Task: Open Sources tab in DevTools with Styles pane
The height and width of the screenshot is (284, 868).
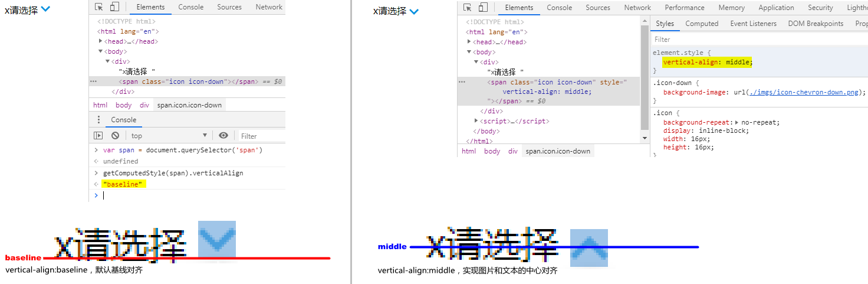Action: tap(598, 8)
